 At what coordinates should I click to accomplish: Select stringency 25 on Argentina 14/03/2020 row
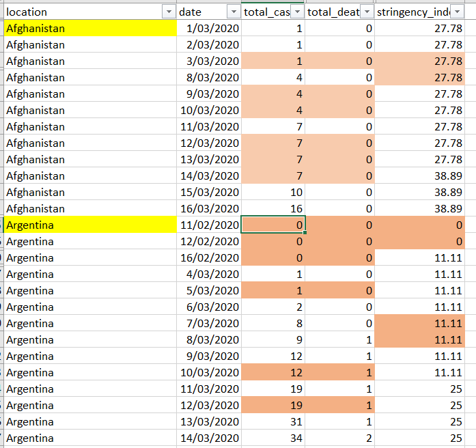[420, 438]
